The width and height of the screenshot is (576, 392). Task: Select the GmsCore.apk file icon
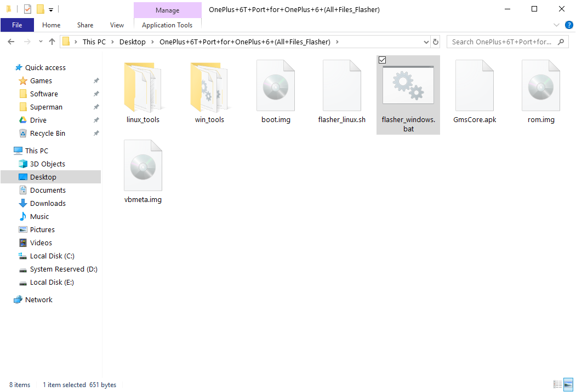click(x=475, y=85)
